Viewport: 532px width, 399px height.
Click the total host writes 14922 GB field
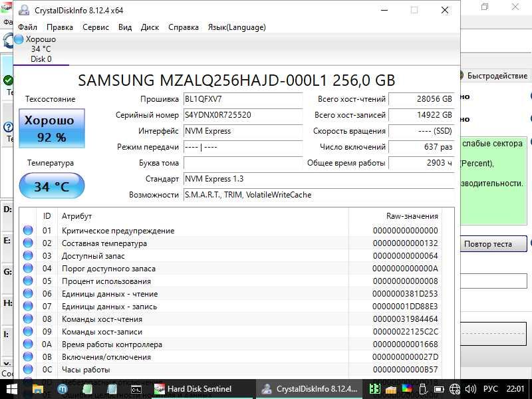pyautogui.click(x=421, y=115)
